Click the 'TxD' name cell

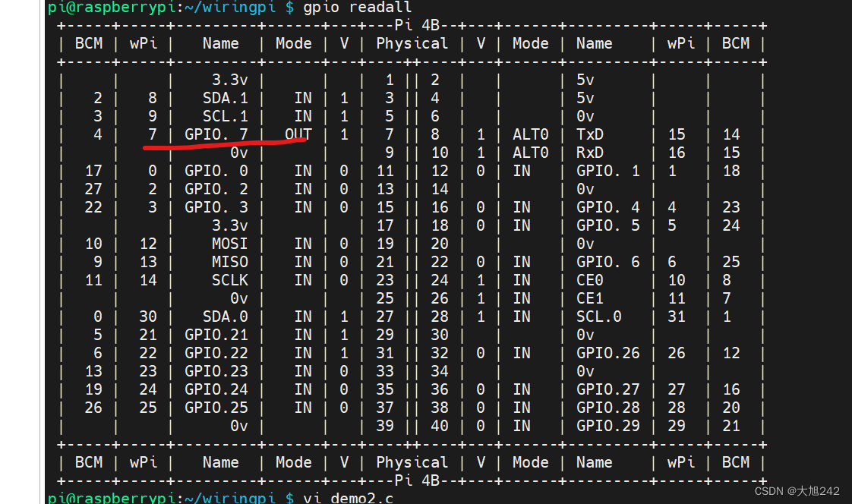tap(589, 134)
